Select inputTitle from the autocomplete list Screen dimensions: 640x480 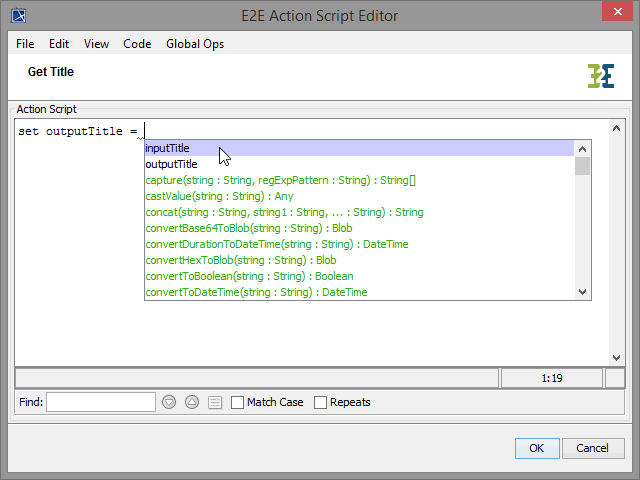[x=167, y=148]
